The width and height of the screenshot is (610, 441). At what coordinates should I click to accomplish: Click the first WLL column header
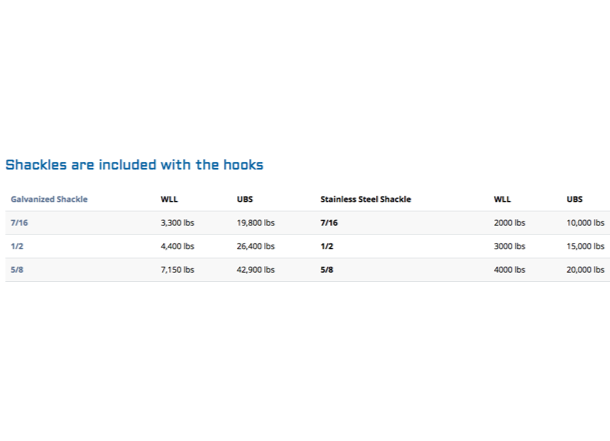(x=169, y=199)
